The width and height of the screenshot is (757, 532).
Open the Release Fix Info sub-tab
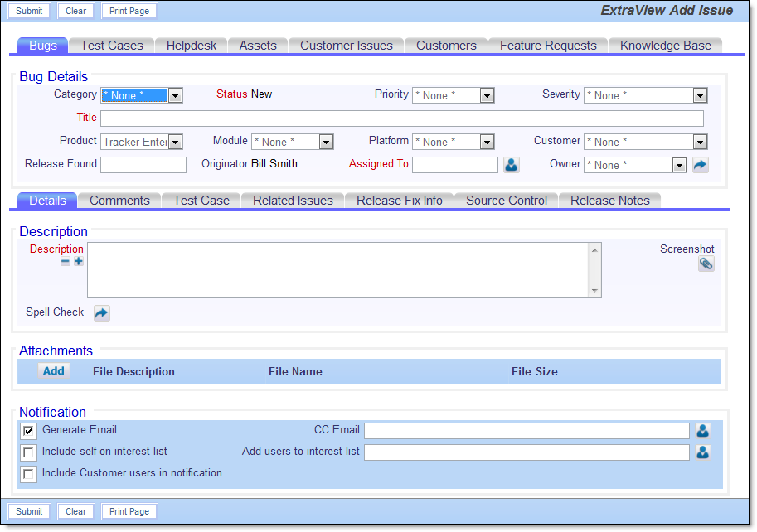click(400, 201)
